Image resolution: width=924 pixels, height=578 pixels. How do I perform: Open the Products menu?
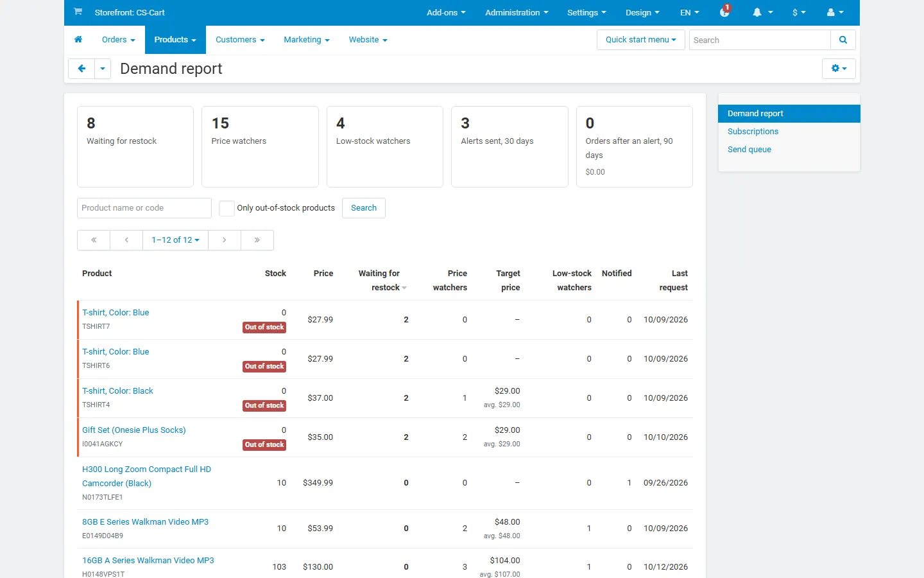(x=175, y=40)
